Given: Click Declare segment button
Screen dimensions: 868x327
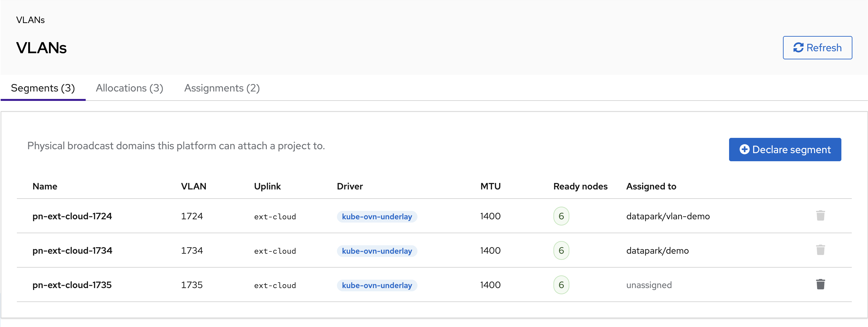Looking at the screenshot, I should 785,150.
